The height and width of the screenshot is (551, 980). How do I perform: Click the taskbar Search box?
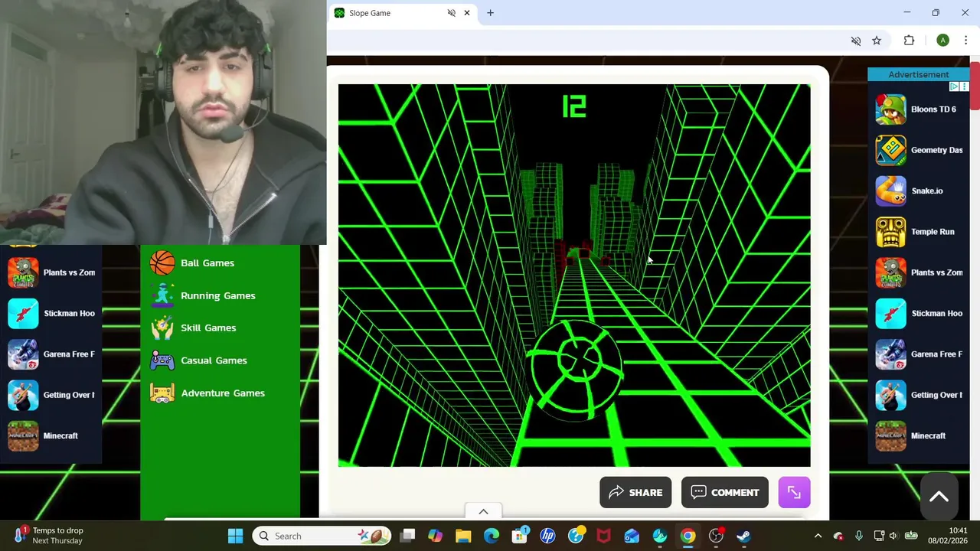point(322,536)
